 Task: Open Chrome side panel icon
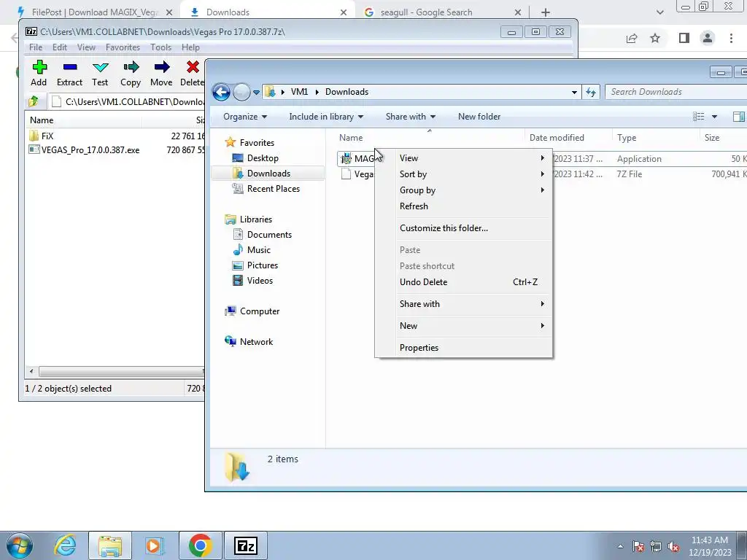click(x=684, y=38)
